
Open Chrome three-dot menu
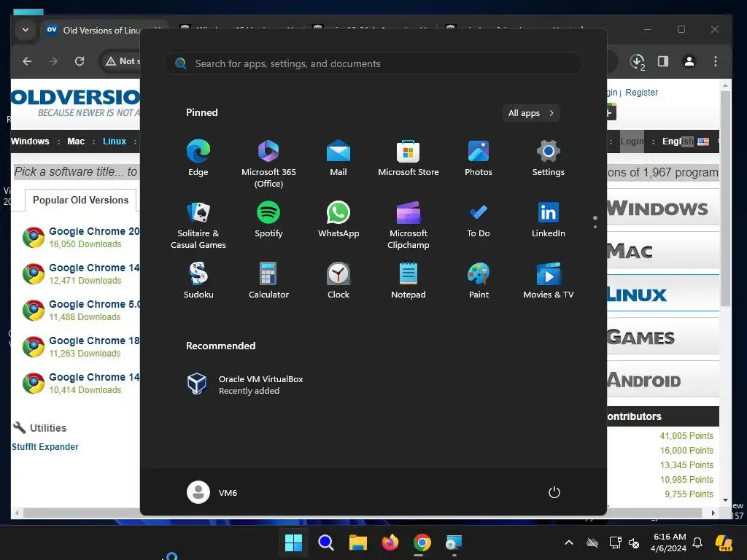pos(715,61)
